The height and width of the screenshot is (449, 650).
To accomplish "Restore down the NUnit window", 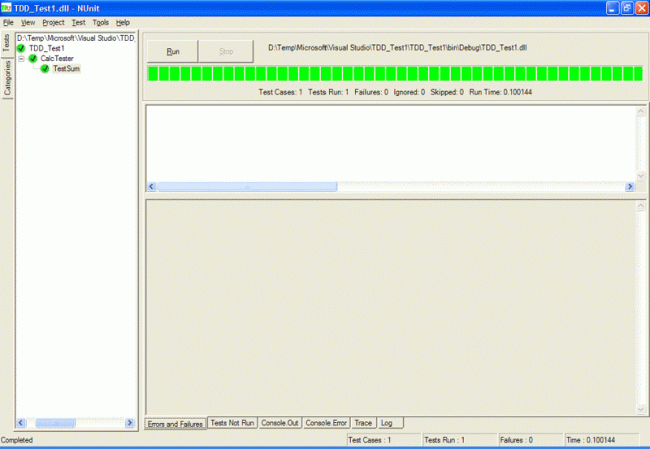I will (627, 8).
